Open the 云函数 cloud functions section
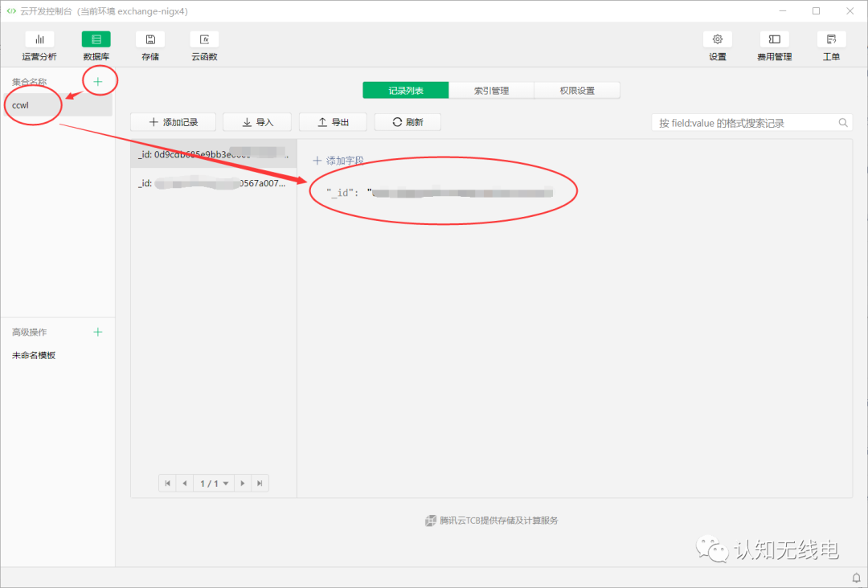 coord(204,46)
